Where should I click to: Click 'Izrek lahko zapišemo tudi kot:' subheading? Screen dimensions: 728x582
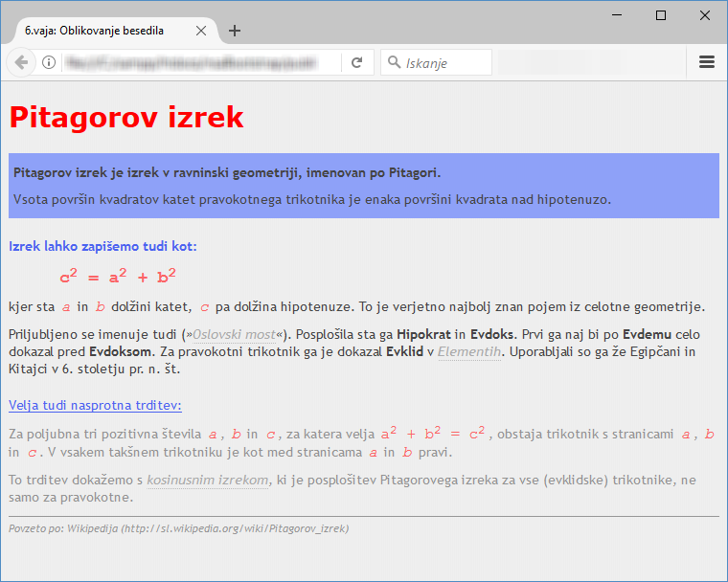[102, 246]
